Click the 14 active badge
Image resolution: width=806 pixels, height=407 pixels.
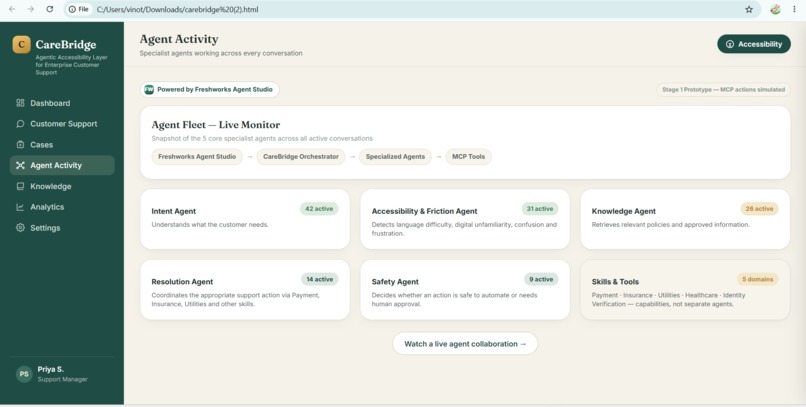[320, 279]
